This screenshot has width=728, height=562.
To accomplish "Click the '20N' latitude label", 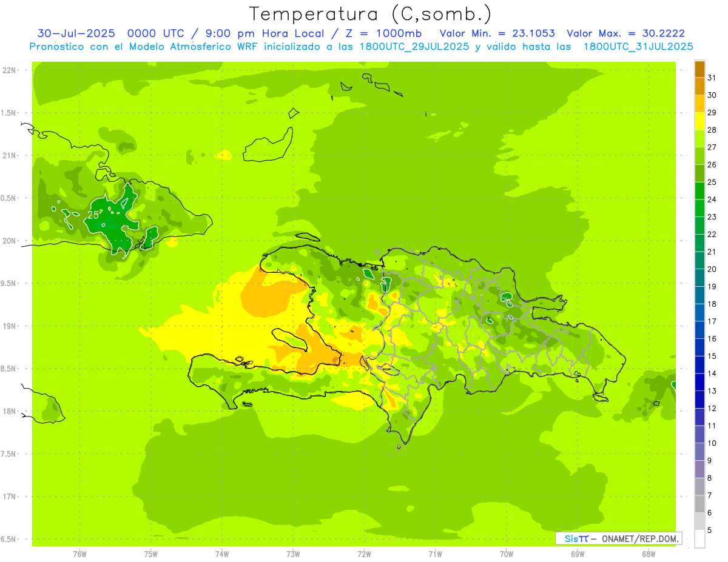I will click(x=9, y=241).
